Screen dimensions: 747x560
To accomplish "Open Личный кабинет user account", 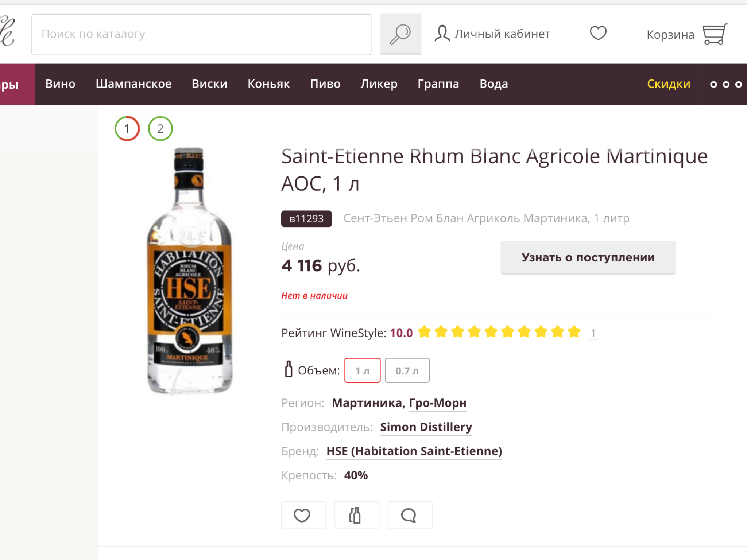I will coord(492,34).
